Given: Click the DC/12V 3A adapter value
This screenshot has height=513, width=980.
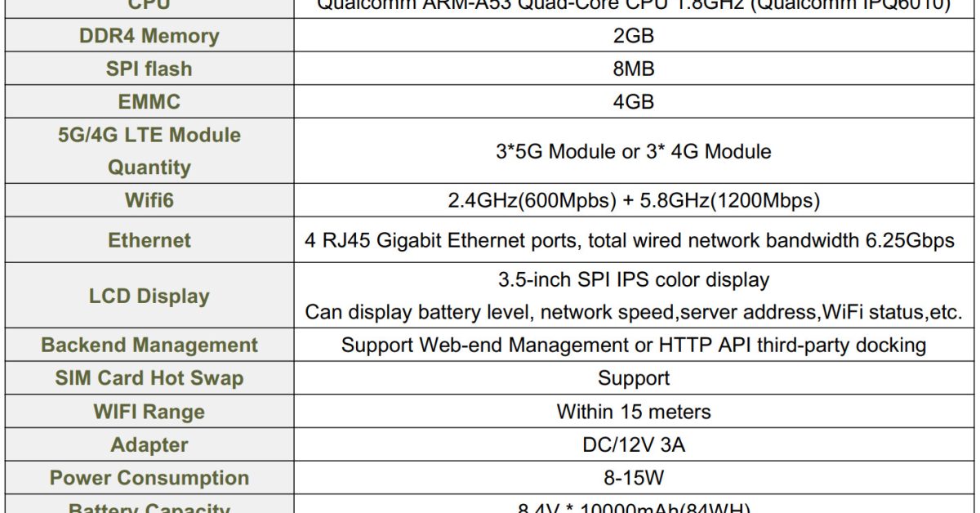Looking at the screenshot, I should point(633,444).
